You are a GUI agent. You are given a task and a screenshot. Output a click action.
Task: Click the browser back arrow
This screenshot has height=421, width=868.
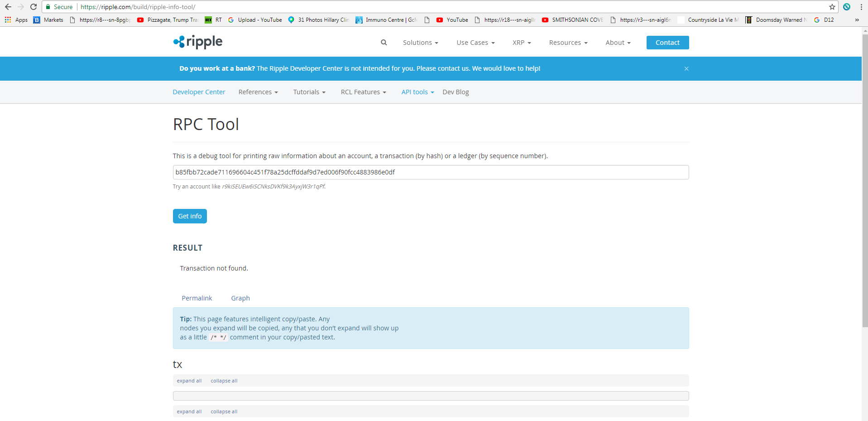point(8,7)
